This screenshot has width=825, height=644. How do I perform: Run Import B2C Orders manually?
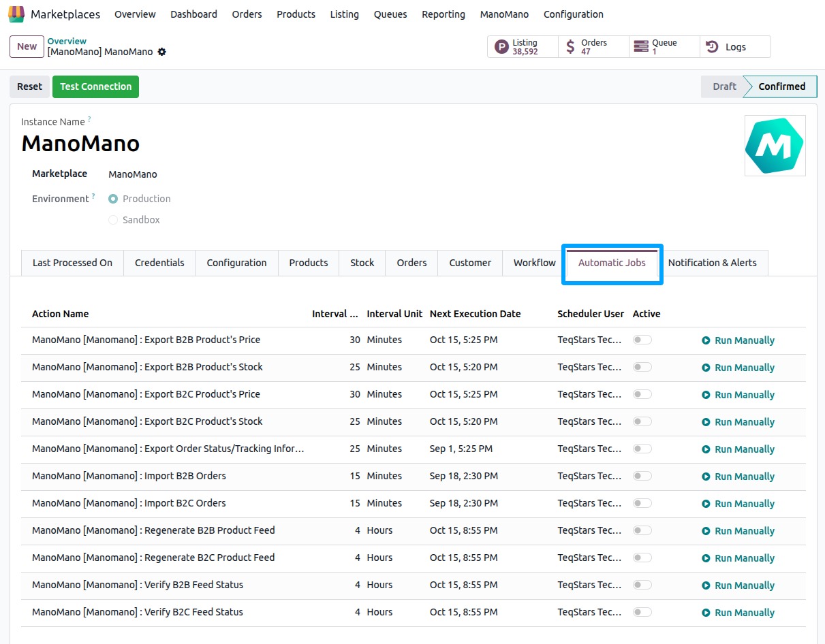click(x=738, y=504)
